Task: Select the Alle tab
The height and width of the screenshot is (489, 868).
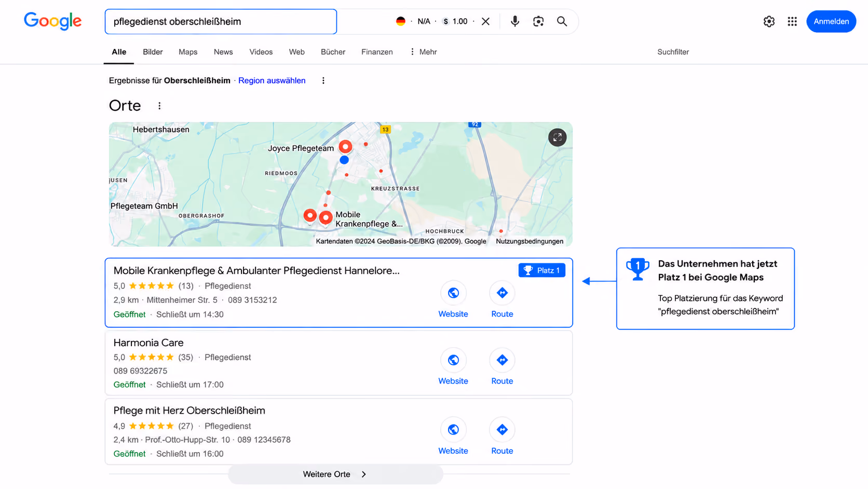Action: click(119, 52)
